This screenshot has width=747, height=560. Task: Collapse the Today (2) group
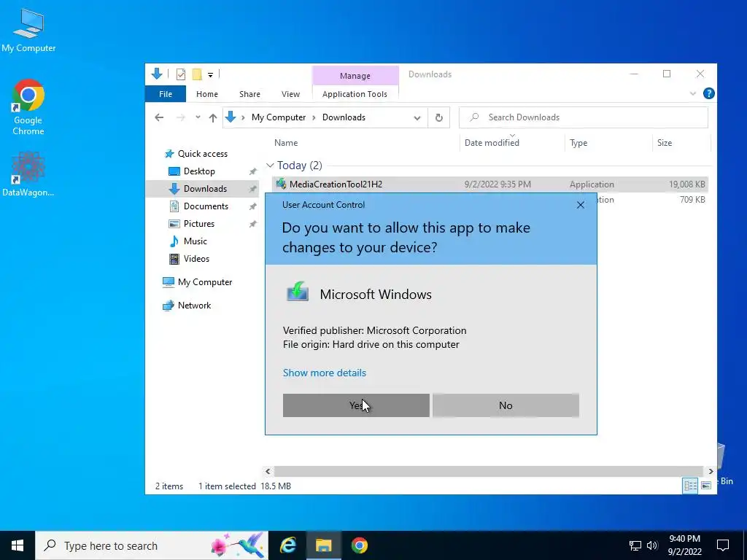click(270, 166)
